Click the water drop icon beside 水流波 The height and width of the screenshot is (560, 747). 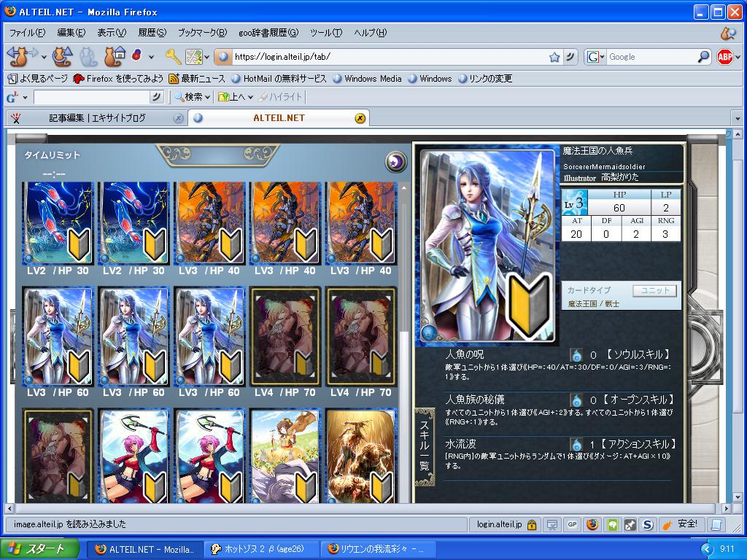576,446
